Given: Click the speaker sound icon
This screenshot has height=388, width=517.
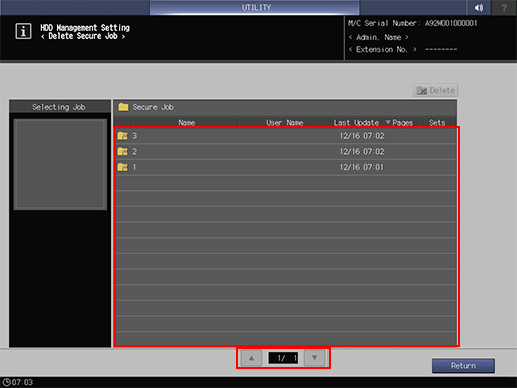Looking at the screenshot, I should coord(479,7).
